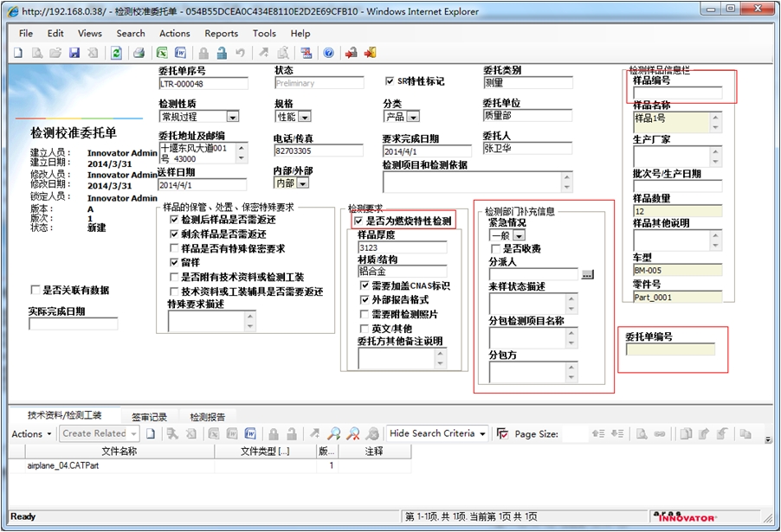
Task: Click the checkmark icon before Page Size
Action: click(502, 434)
